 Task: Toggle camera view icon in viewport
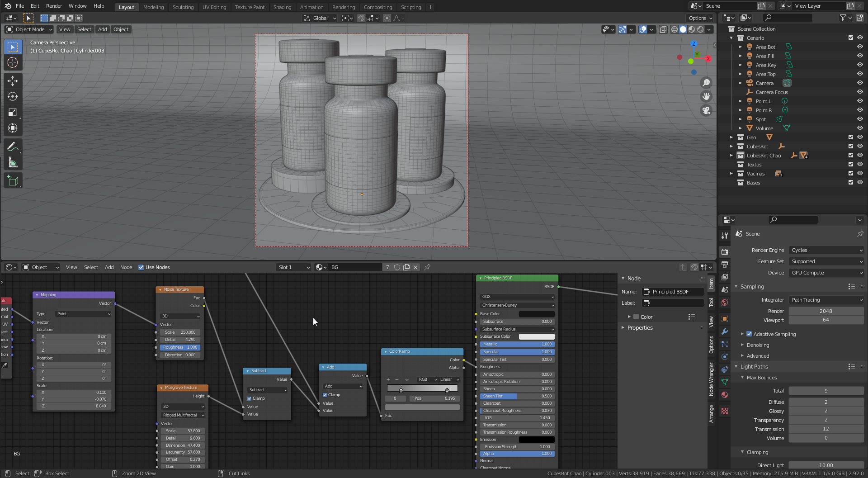coord(706,110)
